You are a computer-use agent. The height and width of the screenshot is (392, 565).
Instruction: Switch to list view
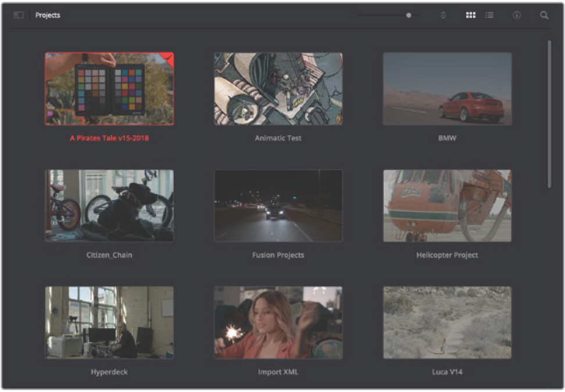(489, 15)
